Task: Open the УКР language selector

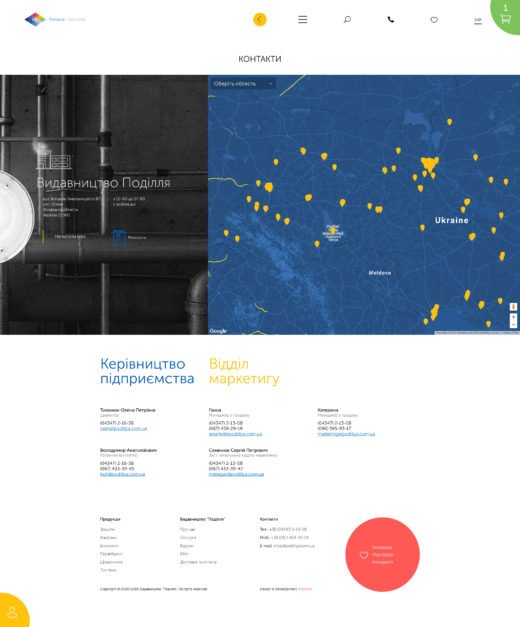Action: [x=478, y=20]
